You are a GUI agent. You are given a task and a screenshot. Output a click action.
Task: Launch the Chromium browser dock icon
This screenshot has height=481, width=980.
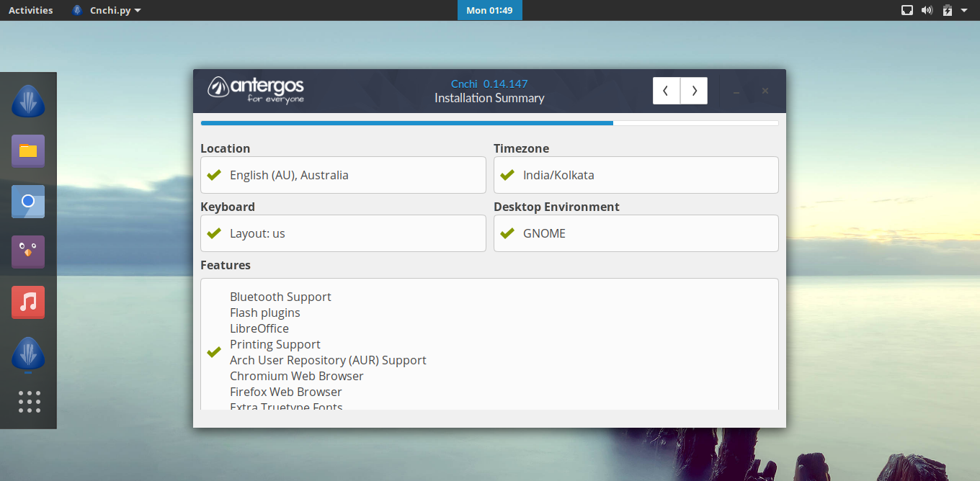click(x=28, y=202)
